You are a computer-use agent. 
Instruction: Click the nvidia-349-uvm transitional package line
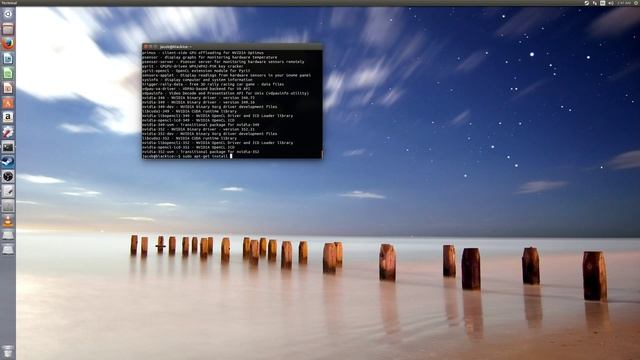click(x=201, y=124)
